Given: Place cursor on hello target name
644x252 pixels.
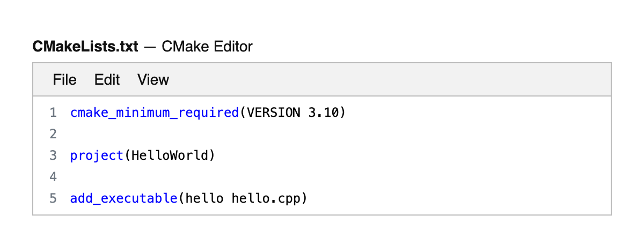Looking at the screenshot, I should (x=204, y=198).
